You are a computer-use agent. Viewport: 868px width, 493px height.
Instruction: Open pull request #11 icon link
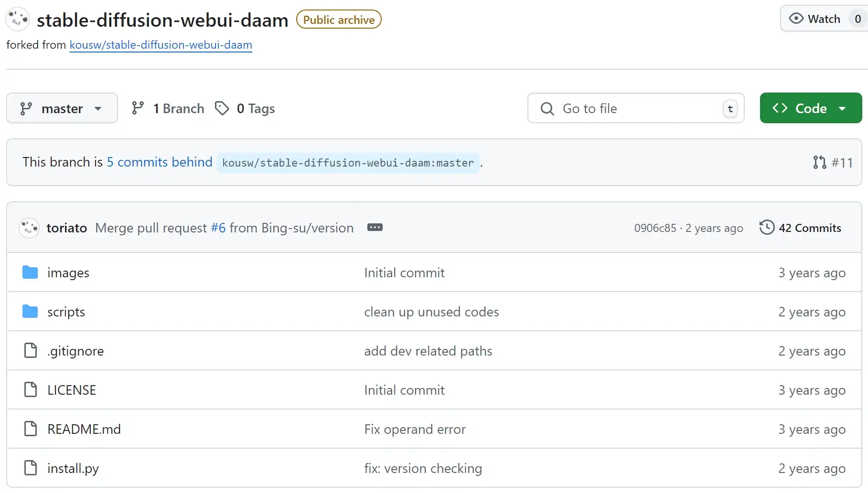point(819,162)
